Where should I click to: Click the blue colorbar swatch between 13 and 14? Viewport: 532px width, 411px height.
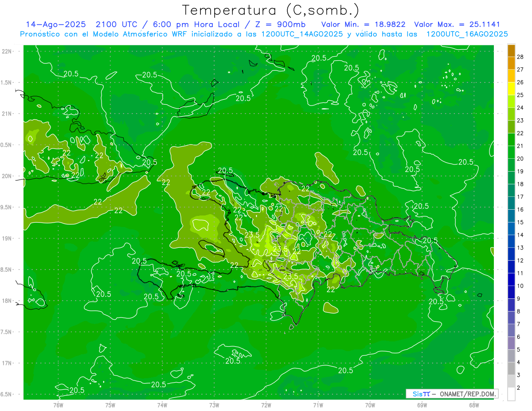pos(511,242)
